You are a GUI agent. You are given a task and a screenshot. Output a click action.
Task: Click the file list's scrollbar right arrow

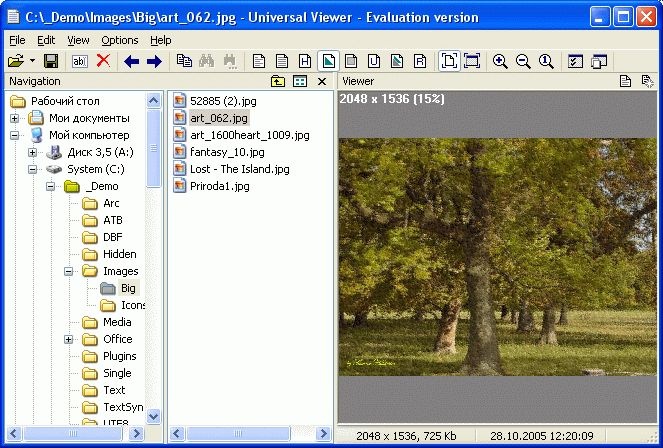click(323, 434)
